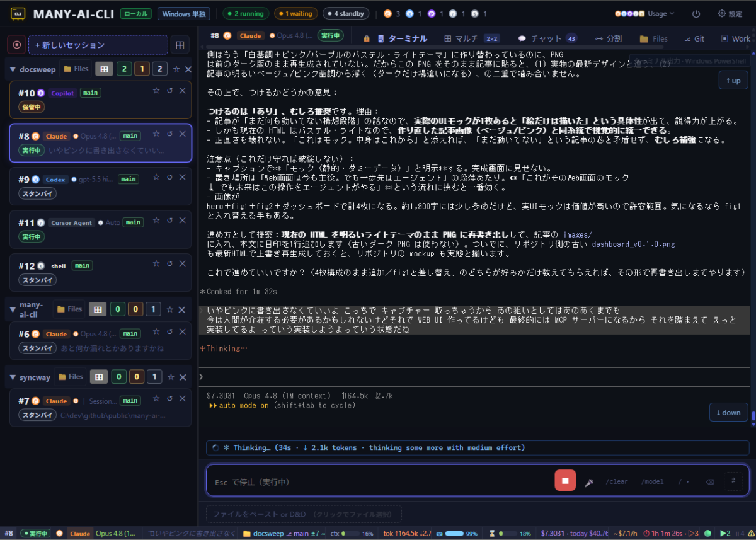Close session #8 Claude card
This screenshot has width=756, height=540.
coord(183,134)
